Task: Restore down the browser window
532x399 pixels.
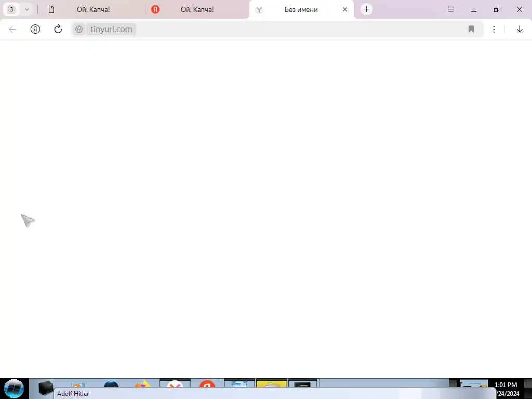Action: click(496, 9)
